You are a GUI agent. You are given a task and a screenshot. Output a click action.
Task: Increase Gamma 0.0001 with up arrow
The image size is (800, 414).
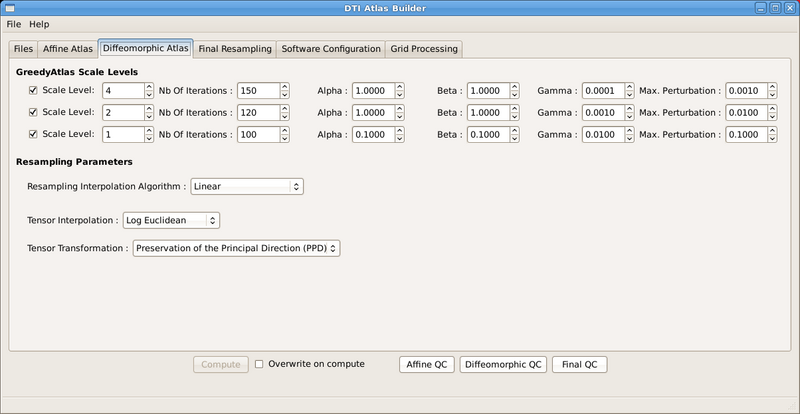630,87
